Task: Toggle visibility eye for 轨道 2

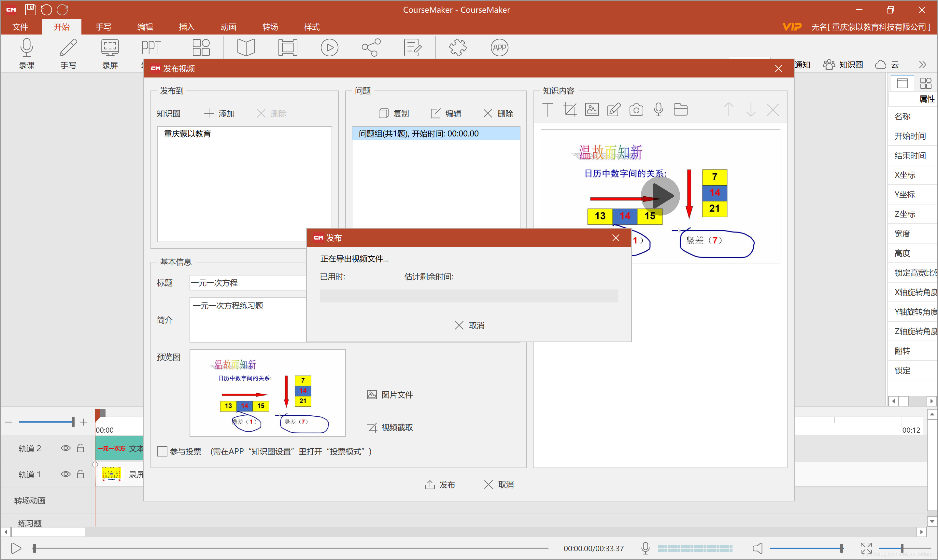Action: [66, 448]
